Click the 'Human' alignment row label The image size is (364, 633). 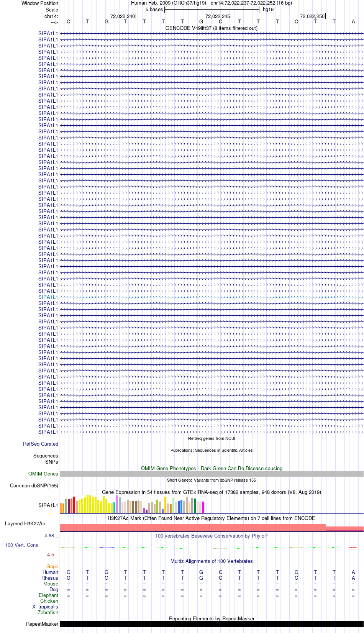tap(50, 572)
